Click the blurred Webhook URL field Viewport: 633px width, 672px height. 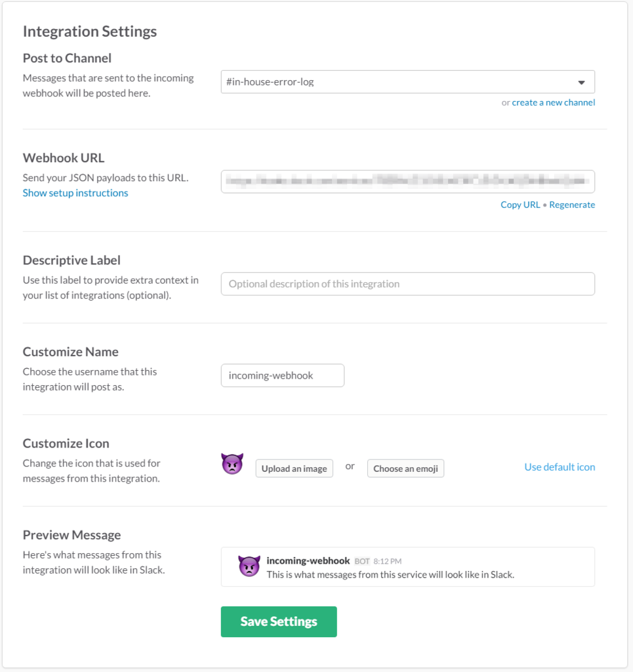[x=407, y=181]
